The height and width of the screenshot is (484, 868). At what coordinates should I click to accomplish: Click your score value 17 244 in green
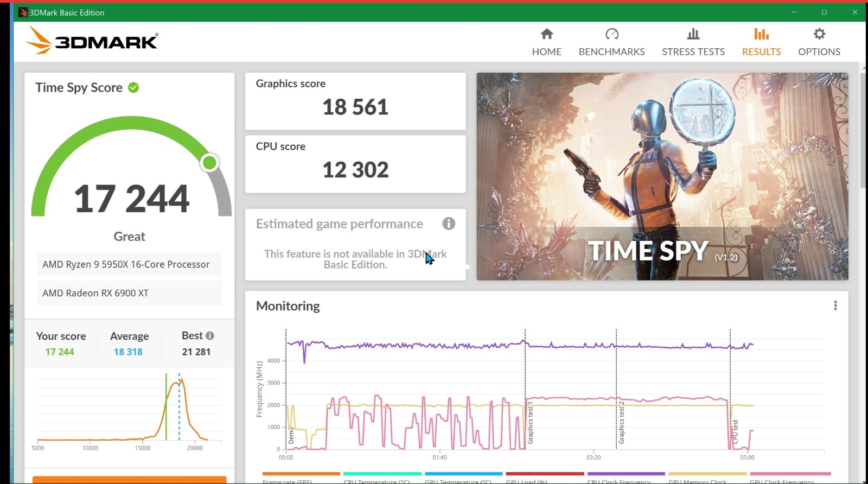point(60,352)
